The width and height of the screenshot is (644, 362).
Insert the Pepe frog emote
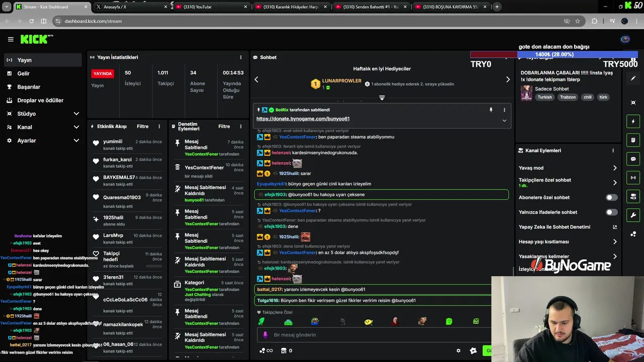[315, 321]
